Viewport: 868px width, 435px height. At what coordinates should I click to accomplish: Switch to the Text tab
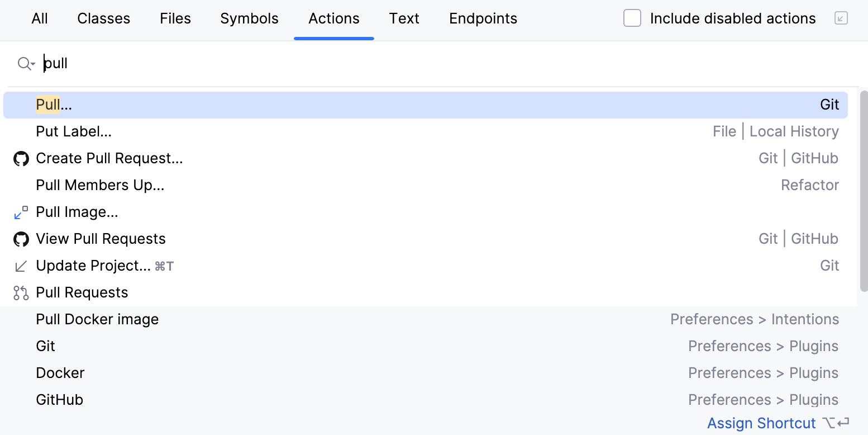[404, 18]
